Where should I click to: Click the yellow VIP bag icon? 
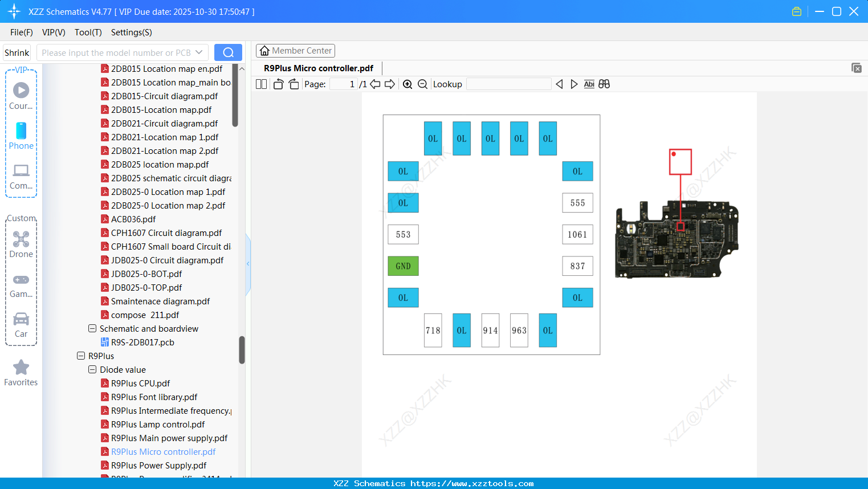(x=797, y=11)
